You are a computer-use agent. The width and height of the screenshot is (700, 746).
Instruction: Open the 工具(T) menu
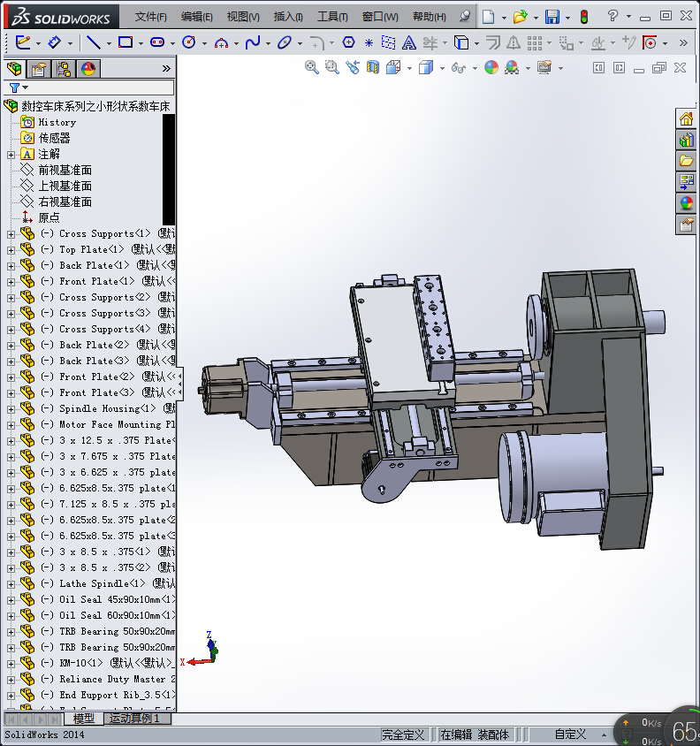coord(332,17)
